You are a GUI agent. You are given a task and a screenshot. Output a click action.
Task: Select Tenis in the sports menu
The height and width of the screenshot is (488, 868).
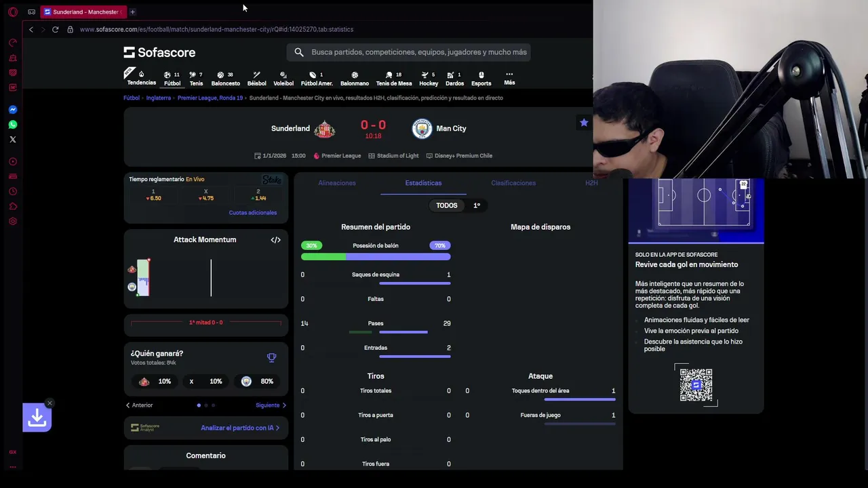click(x=196, y=79)
